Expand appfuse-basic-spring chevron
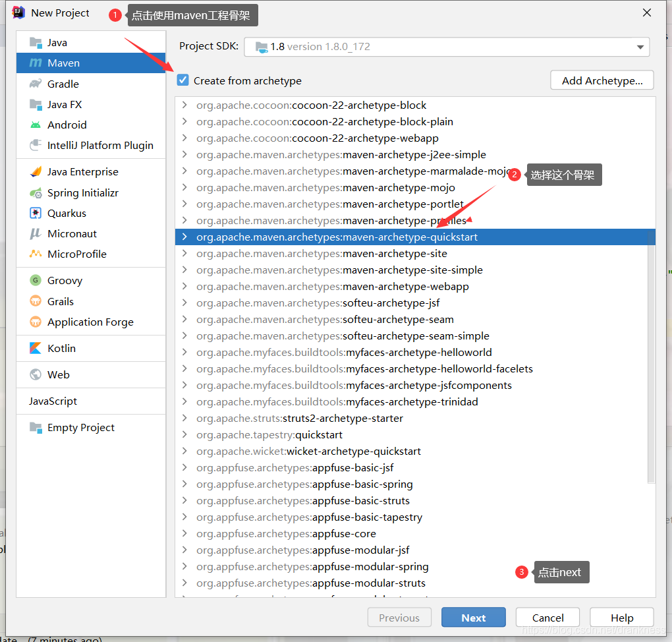 tap(184, 484)
